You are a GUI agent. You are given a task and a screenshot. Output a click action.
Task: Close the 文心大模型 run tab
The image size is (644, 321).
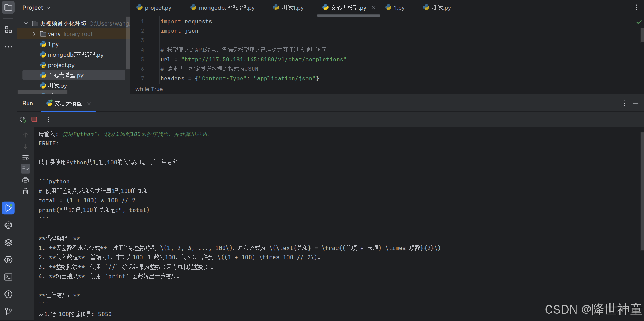click(89, 104)
